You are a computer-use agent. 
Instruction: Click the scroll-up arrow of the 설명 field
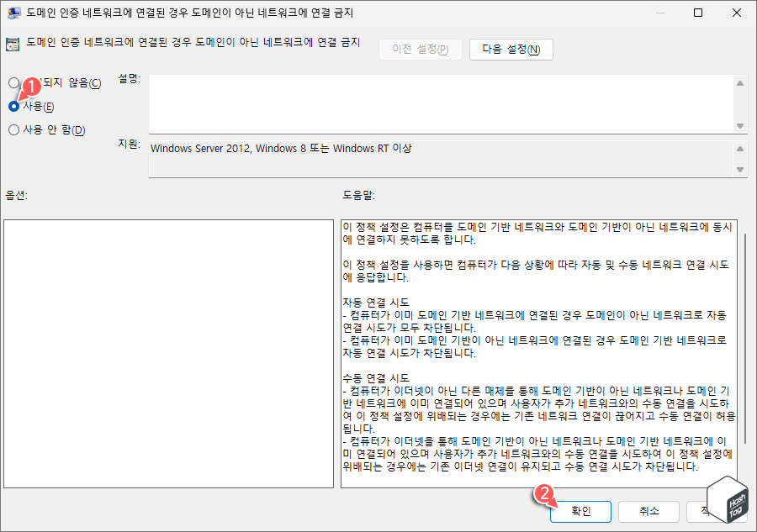(741, 83)
